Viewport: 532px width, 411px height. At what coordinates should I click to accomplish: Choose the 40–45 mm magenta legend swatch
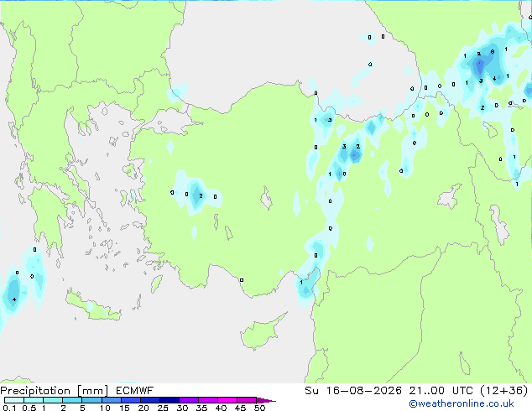pyautogui.click(x=227, y=400)
